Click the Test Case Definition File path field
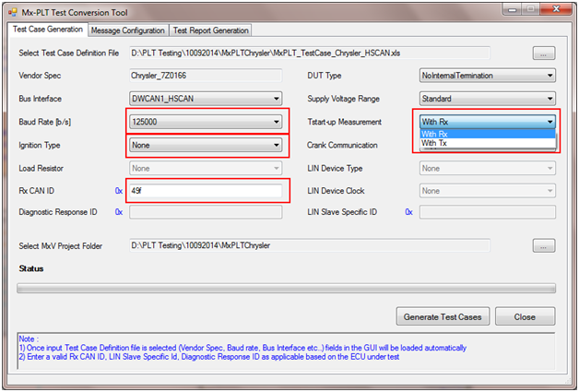Viewport: 579px width, 392px height. click(310, 53)
